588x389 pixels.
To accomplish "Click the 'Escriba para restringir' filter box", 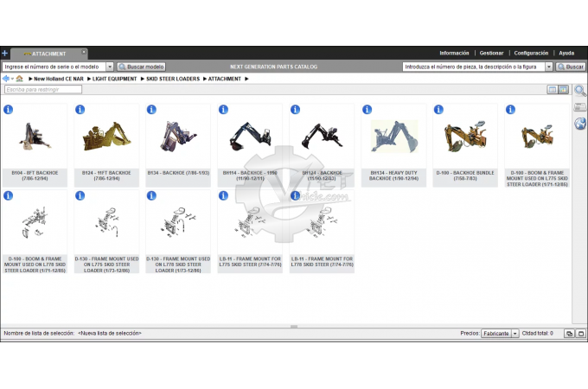I will tap(43, 90).
